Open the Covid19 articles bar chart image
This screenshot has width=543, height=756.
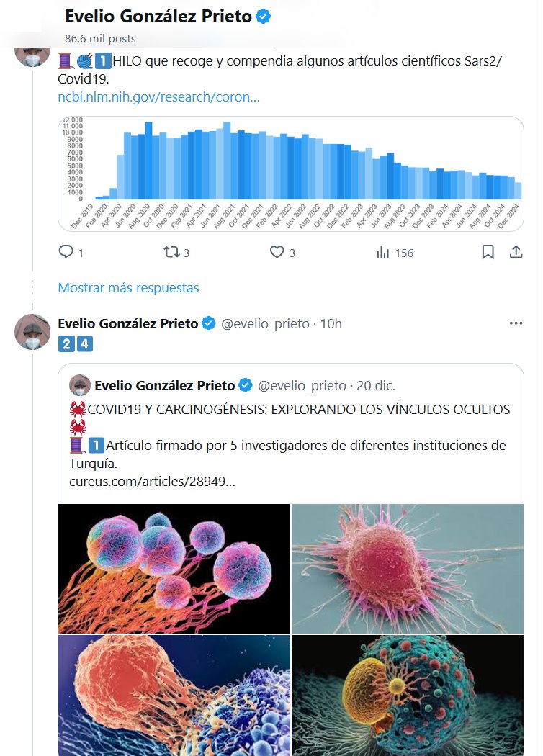290,173
